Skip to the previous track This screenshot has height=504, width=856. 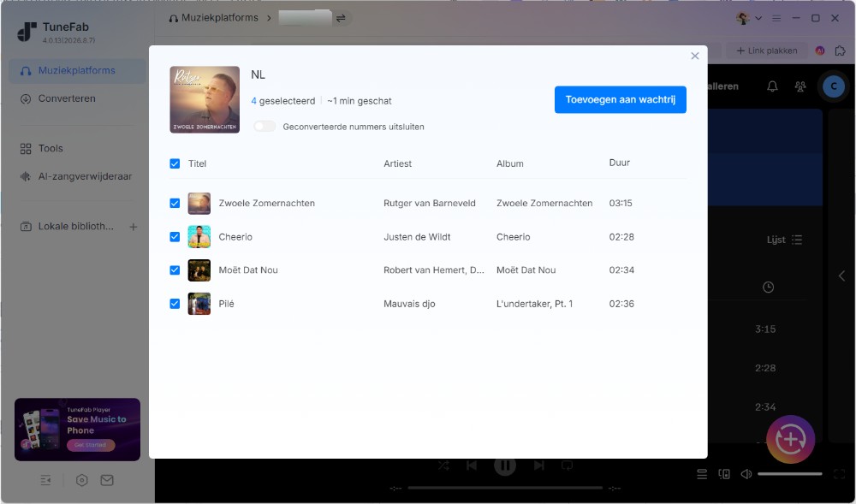coord(472,465)
